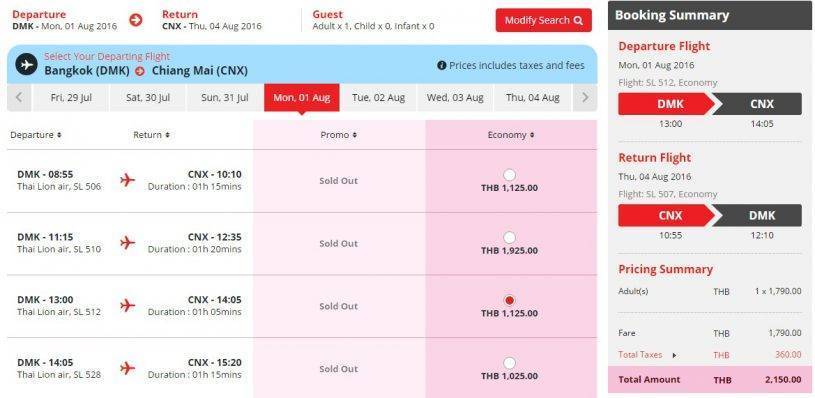Sort flights by Departure column
Viewport: 815px width, 398px height.
35,135
